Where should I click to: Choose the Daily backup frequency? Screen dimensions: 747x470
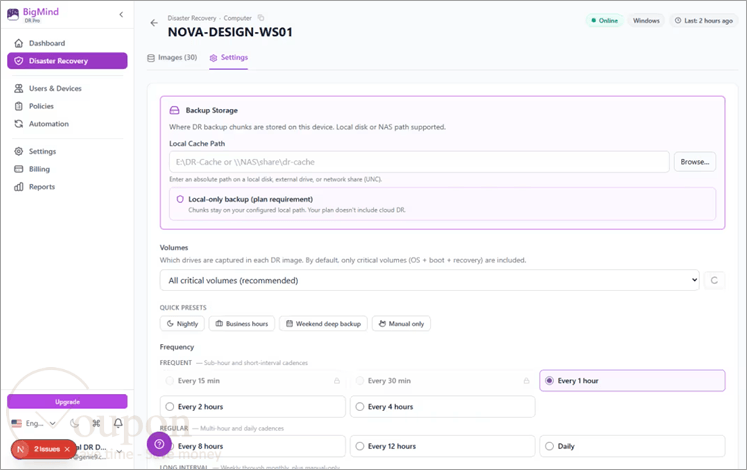(x=632, y=446)
